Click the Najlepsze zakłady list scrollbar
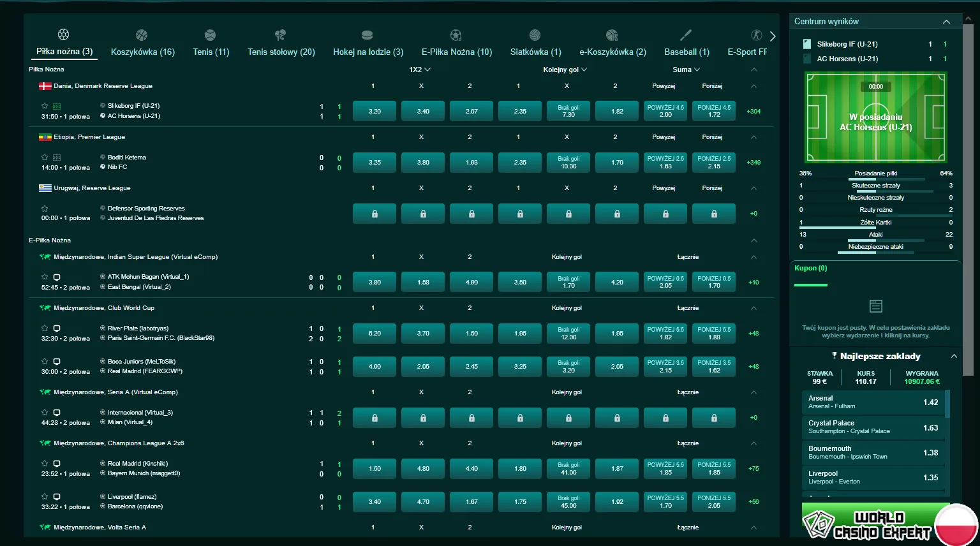Image resolution: width=980 pixels, height=546 pixels. (x=947, y=403)
